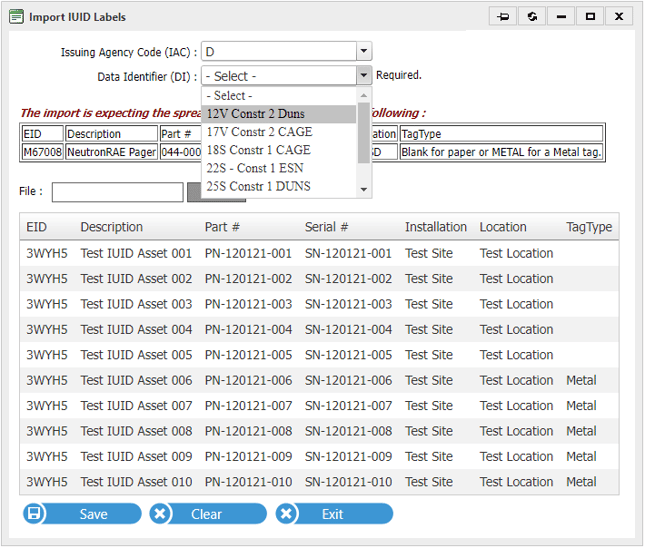The image size is (645, 548).
Task: Select row 'Test IUID Asset 005'
Action: pos(319,355)
